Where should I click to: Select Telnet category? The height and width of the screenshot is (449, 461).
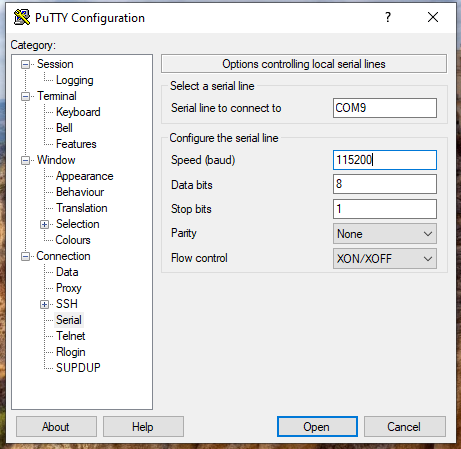[71, 336]
